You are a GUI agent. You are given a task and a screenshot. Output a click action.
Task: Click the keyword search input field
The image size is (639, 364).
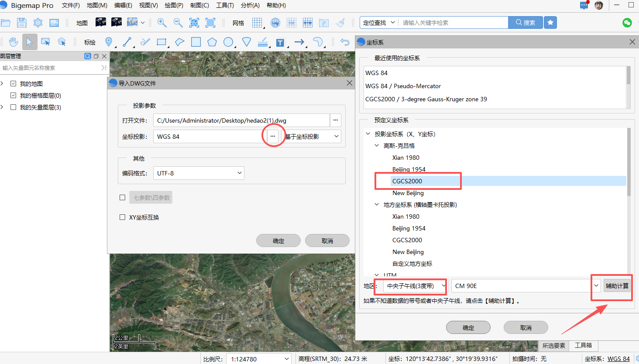coord(453,23)
